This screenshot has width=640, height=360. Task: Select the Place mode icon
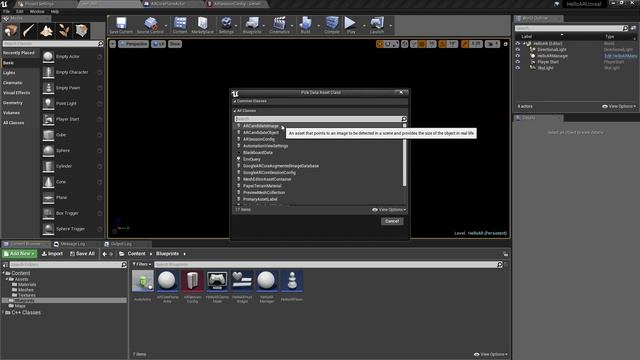[11, 31]
